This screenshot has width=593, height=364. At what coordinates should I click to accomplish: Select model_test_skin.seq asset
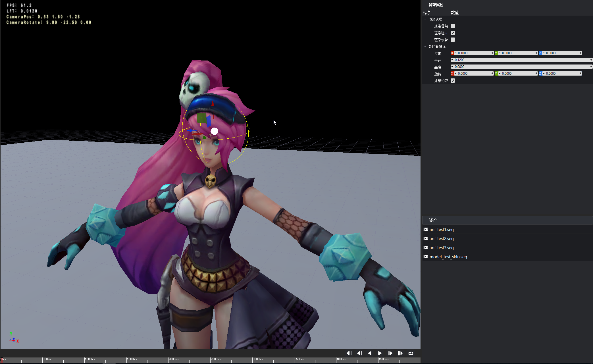(x=507, y=257)
